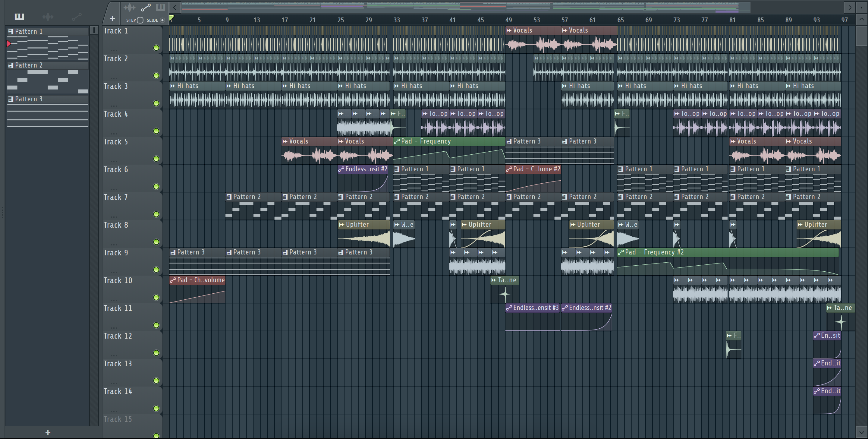The height and width of the screenshot is (439, 868).
Task: Mute Track 12 with its green light
Action: click(x=156, y=353)
